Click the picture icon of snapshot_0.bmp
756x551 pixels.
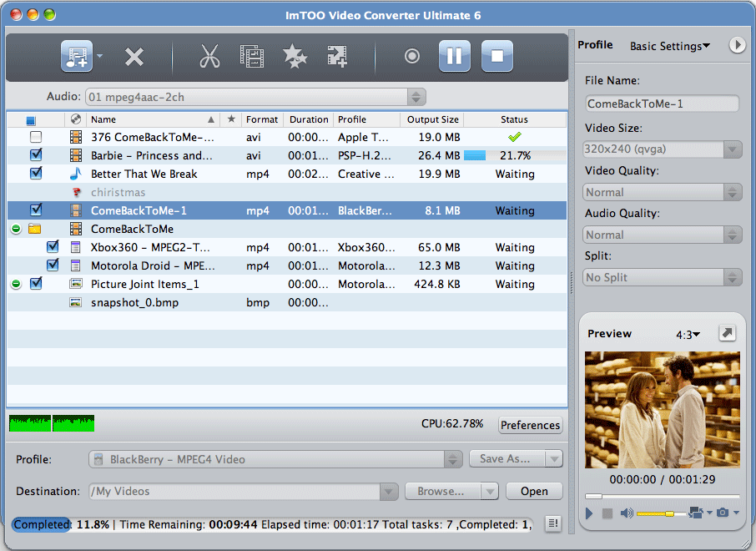[x=76, y=302]
